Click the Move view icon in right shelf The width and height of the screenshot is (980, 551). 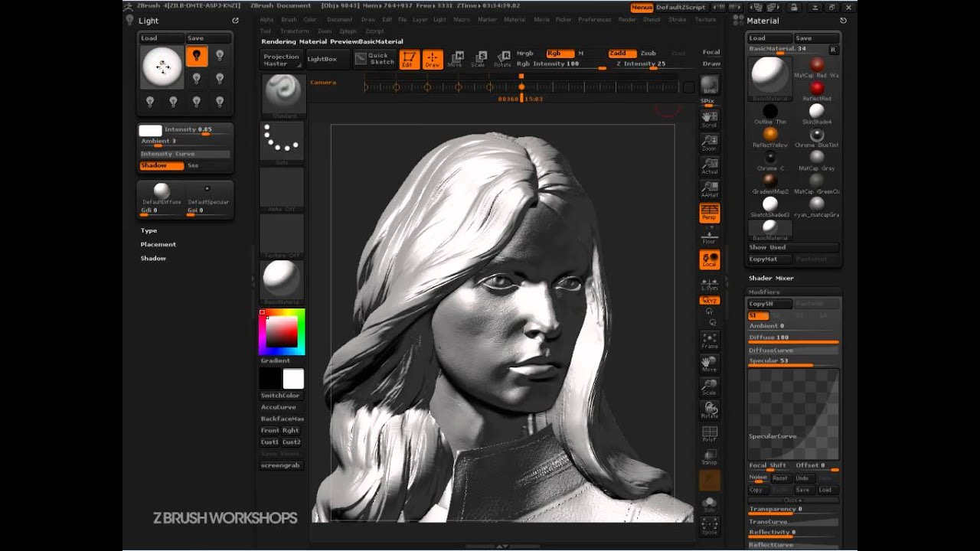[x=710, y=364]
